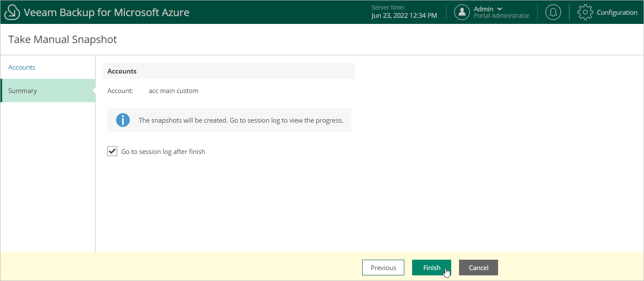
Task: Open Configuration settings label
Action: (x=617, y=12)
